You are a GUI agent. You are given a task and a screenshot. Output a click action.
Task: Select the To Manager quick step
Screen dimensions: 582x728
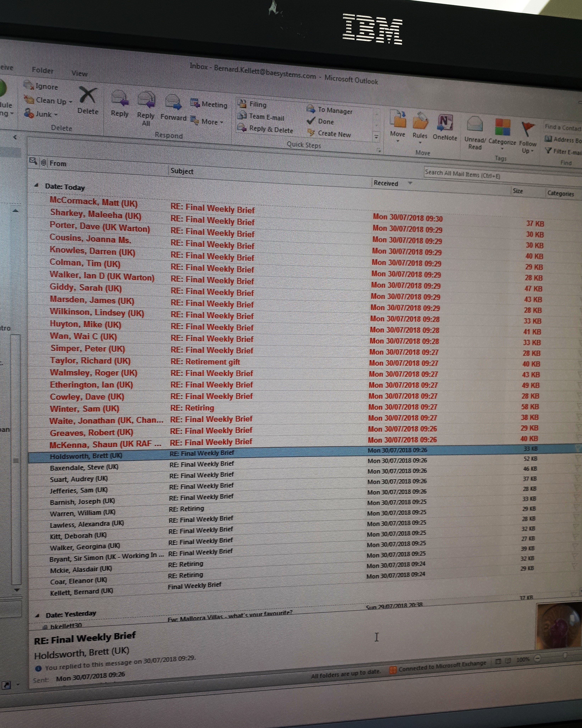point(329,110)
